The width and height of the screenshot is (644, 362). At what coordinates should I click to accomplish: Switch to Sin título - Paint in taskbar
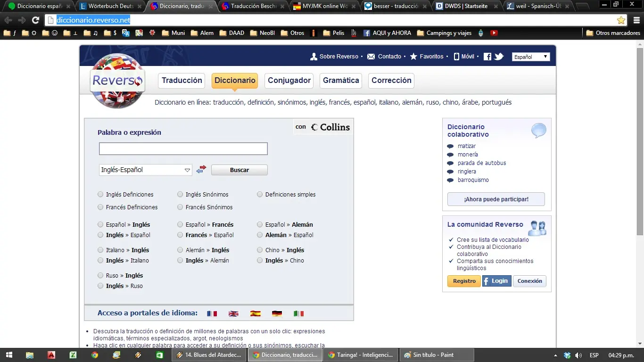pyautogui.click(x=437, y=355)
